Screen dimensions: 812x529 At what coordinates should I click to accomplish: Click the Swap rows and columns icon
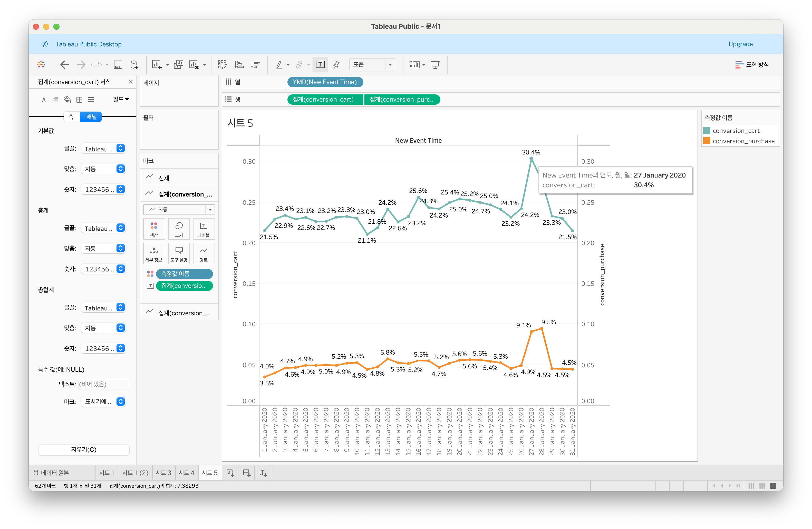tap(222, 65)
